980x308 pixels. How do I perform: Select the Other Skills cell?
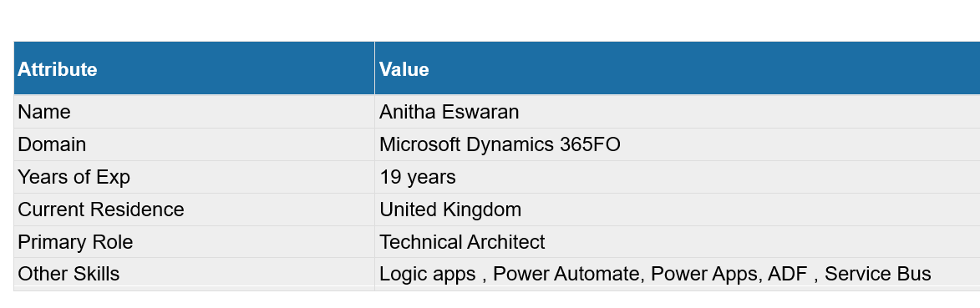(x=195, y=275)
